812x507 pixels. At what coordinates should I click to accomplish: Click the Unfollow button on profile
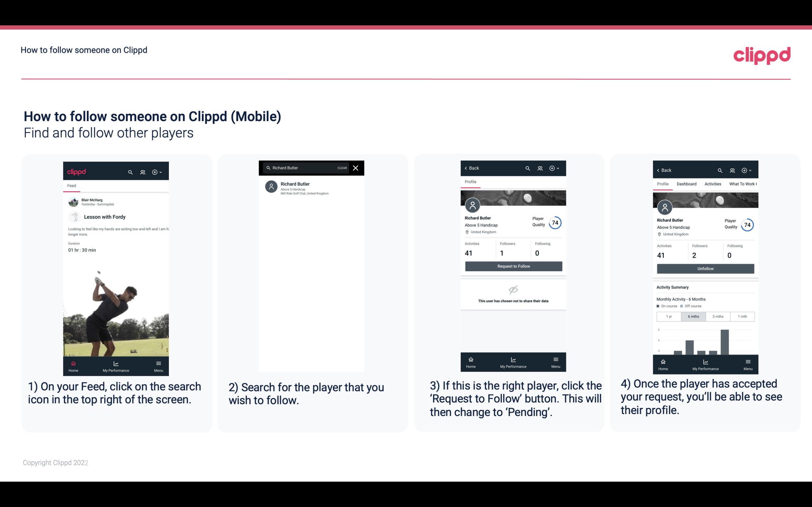point(704,268)
